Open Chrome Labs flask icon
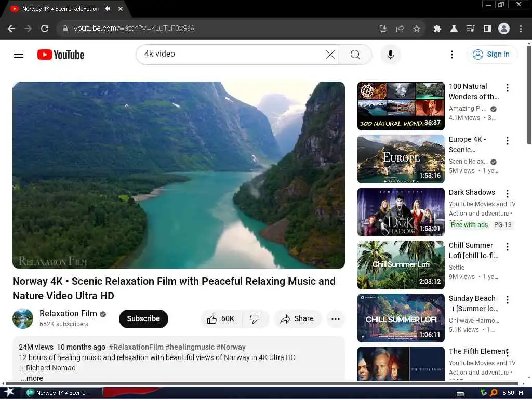The image size is (532, 399). click(x=454, y=29)
